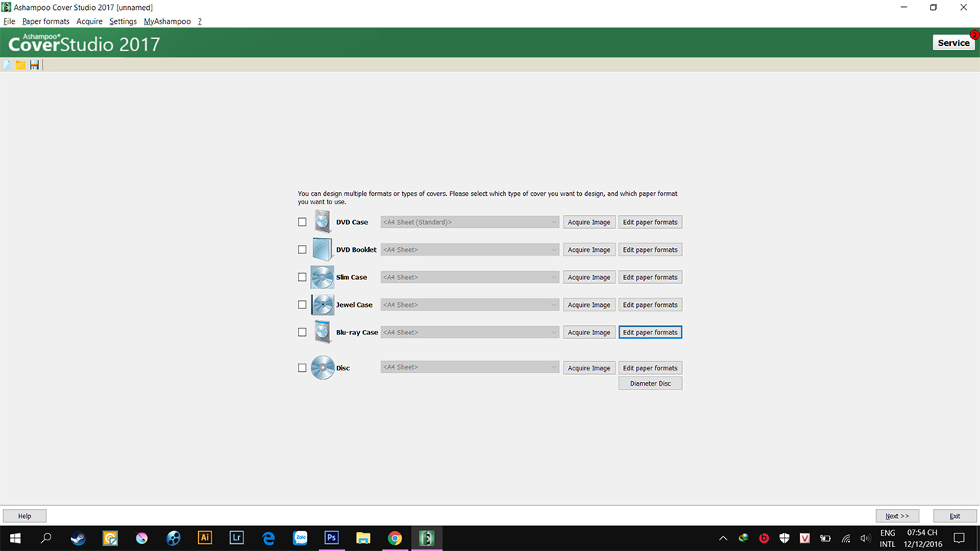The width and height of the screenshot is (980, 551).
Task: Click Acquire Image for DVD Case
Action: point(590,222)
